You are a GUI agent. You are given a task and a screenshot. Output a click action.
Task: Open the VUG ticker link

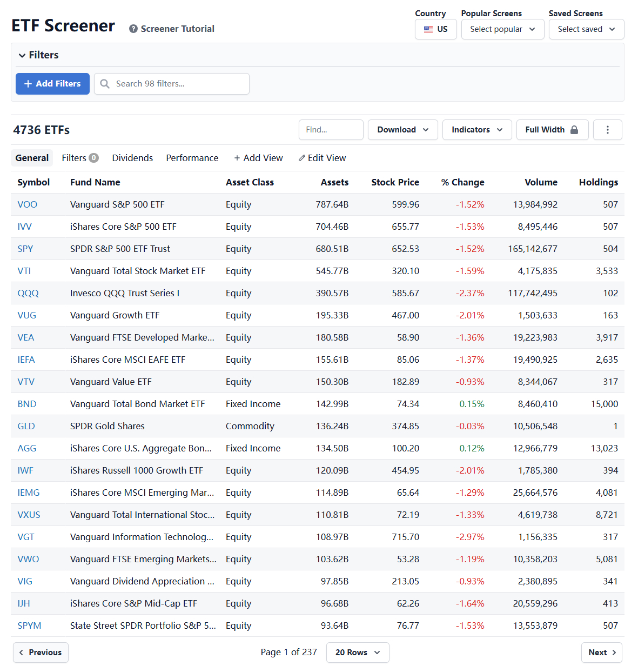tap(26, 315)
